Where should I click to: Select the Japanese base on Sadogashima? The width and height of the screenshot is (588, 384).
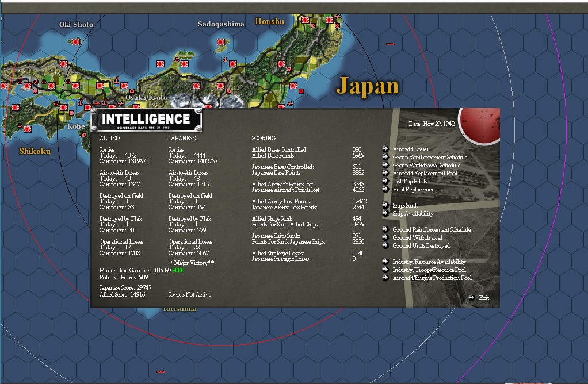coord(221,42)
